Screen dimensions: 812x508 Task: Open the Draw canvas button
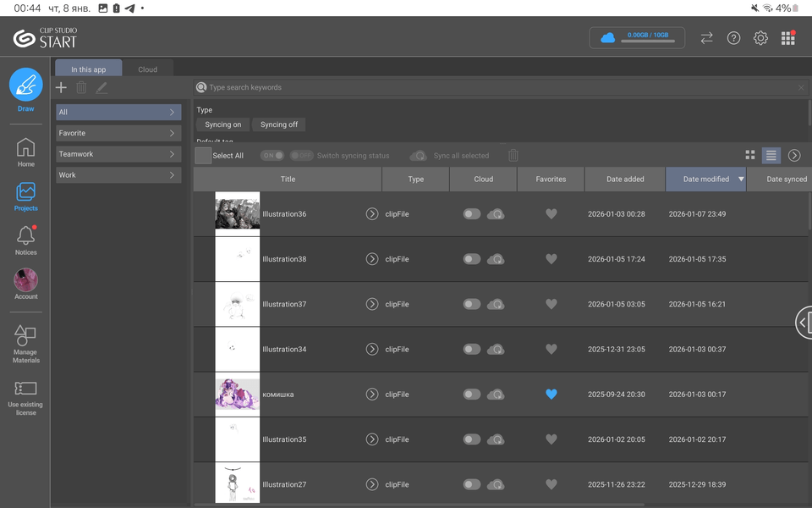[x=26, y=86]
